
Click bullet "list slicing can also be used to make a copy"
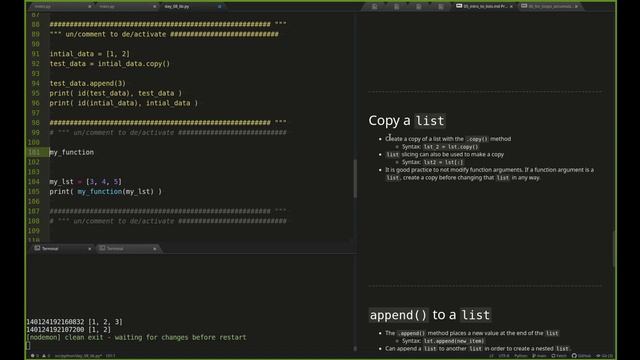pyautogui.click(x=445, y=154)
